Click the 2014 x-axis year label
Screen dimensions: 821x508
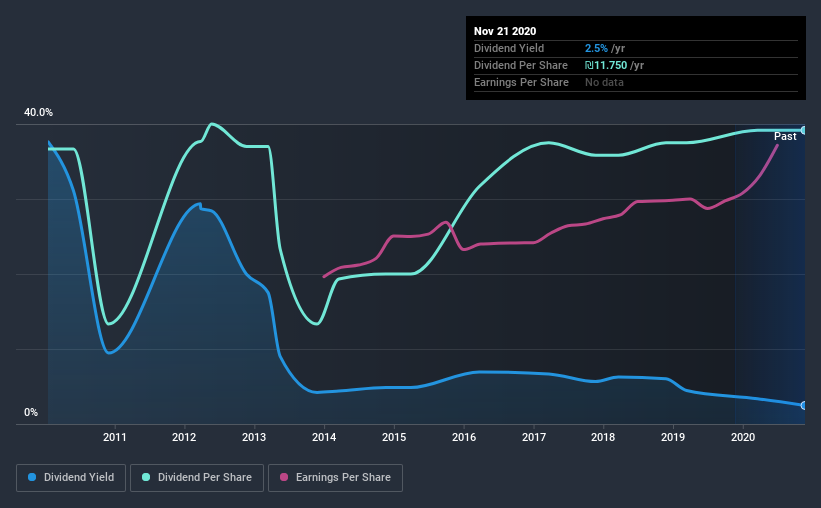click(x=324, y=437)
